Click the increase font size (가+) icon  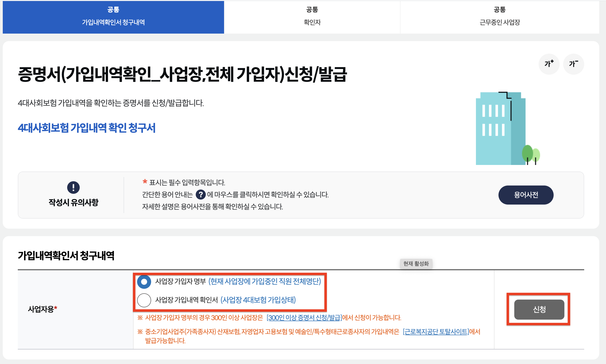pos(549,64)
